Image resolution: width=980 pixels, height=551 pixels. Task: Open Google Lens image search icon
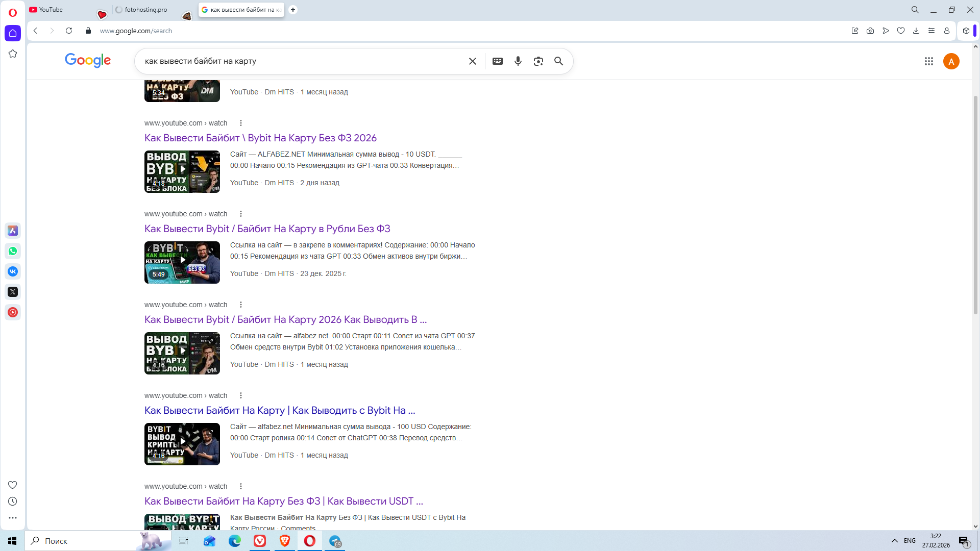538,61
